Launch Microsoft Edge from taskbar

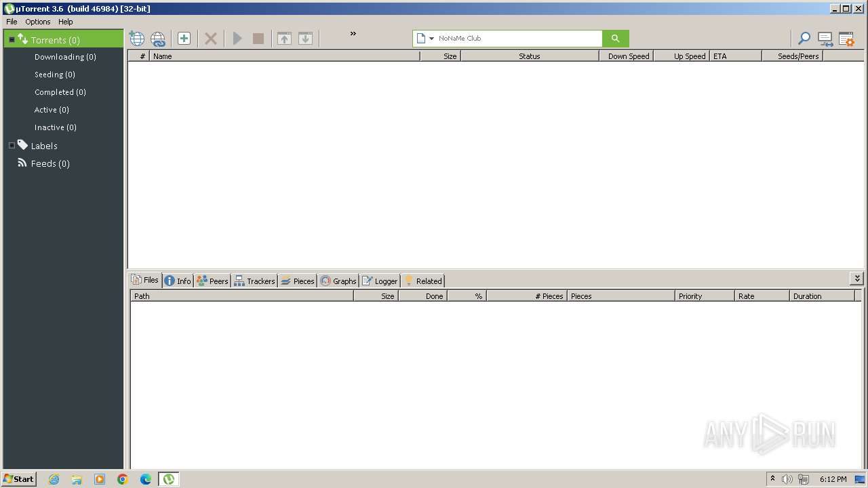146,479
